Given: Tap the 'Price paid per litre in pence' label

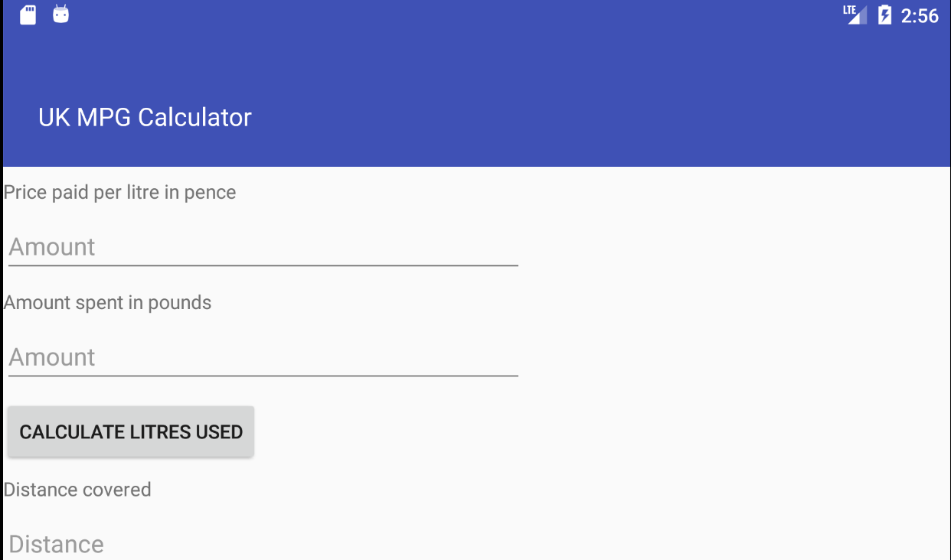Looking at the screenshot, I should tap(120, 192).
